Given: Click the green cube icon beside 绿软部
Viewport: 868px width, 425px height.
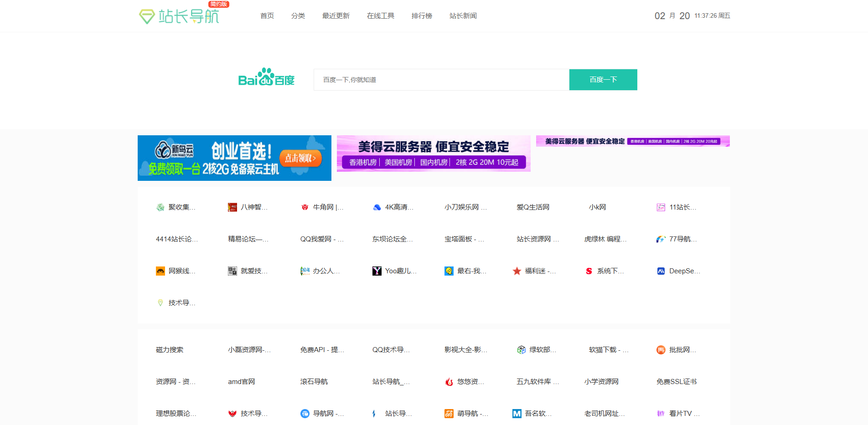Looking at the screenshot, I should click(521, 350).
